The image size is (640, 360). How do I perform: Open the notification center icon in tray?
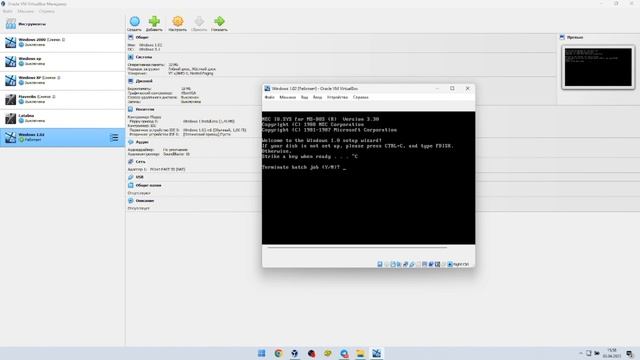click(629, 353)
